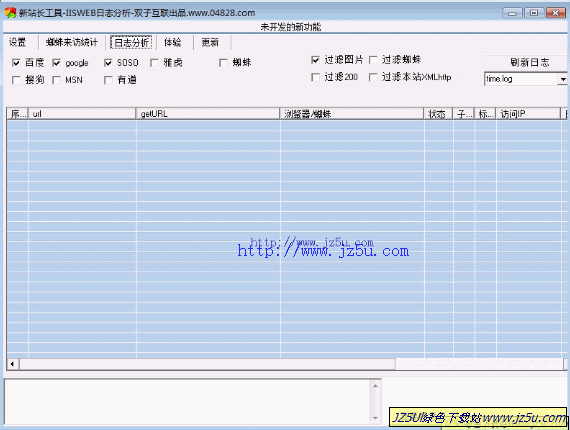The width and height of the screenshot is (570, 430).
Task: Click the getURL column header
Action: (x=208, y=114)
